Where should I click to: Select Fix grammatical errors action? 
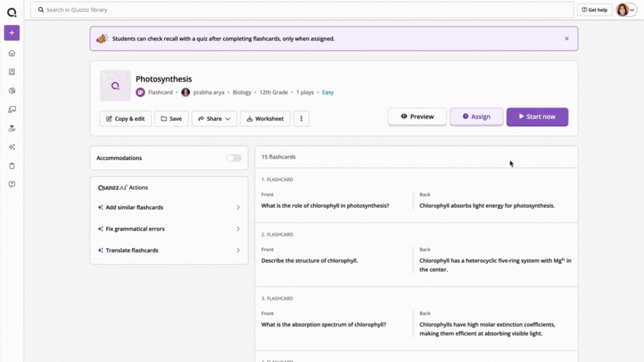click(169, 229)
